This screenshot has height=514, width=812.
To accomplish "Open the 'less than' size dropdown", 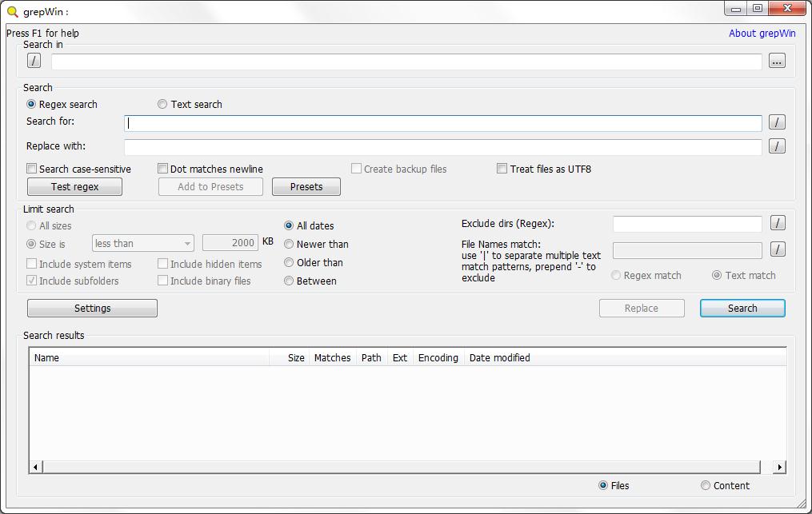I will (x=142, y=243).
